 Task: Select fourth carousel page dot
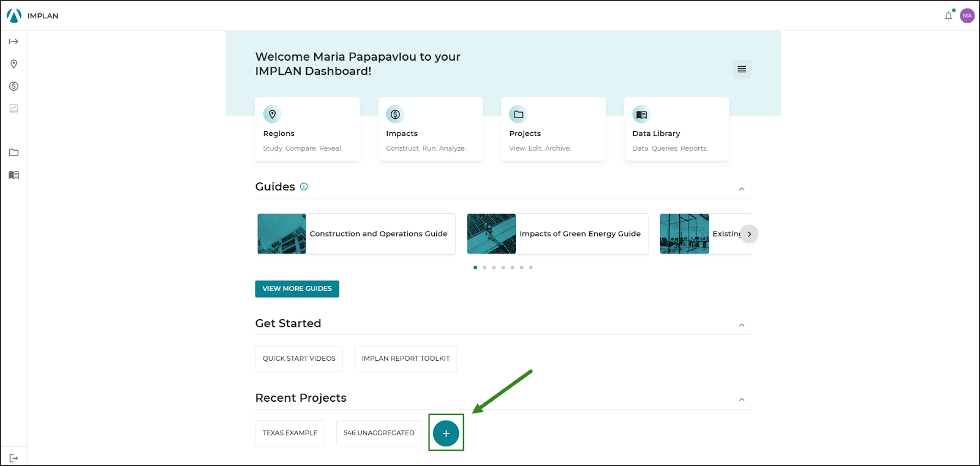coord(503,268)
